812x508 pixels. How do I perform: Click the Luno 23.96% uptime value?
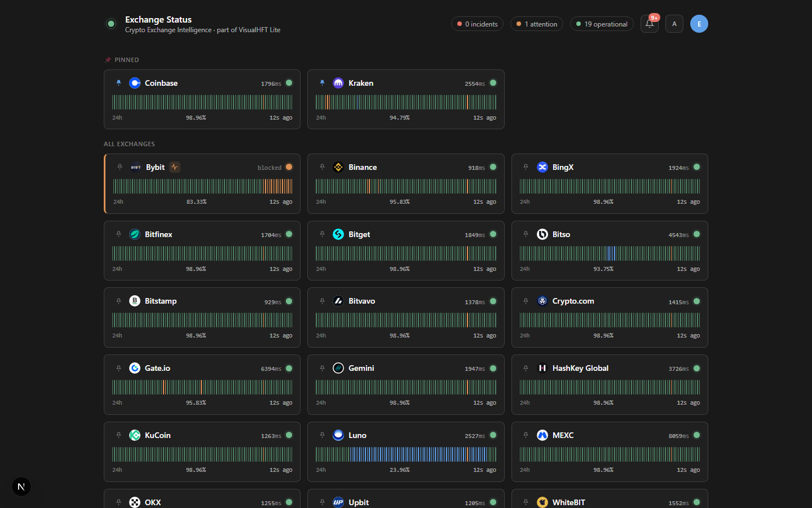[x=400, y=470]
